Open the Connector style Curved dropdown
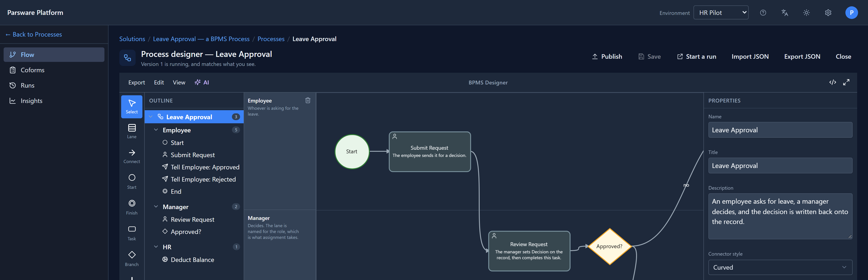This screenshot has height=280, width=868. pyautogui.click(x=780, y=267)
